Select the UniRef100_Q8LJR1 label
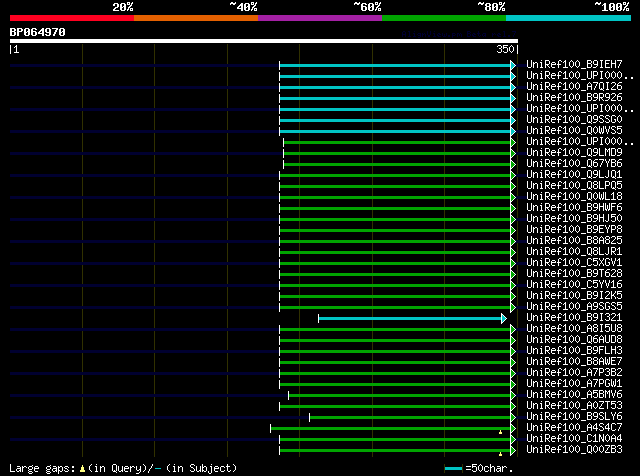 (x=574, y=251)
